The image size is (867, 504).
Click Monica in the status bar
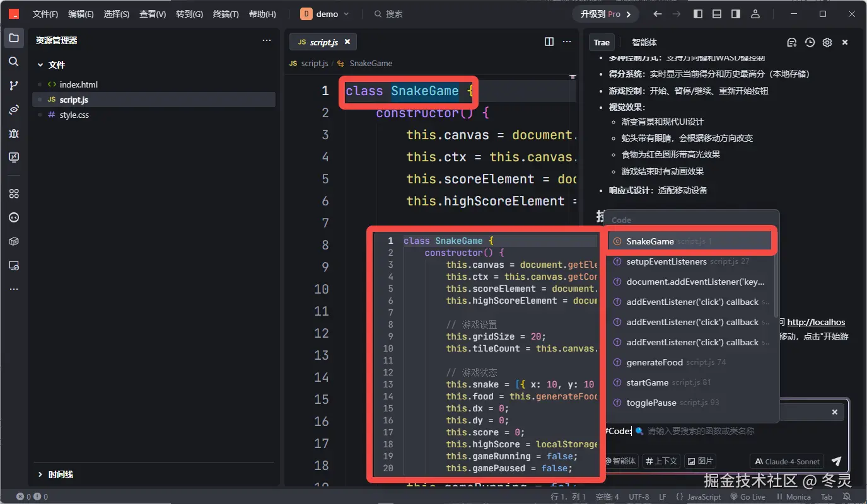tap(793, 496)
